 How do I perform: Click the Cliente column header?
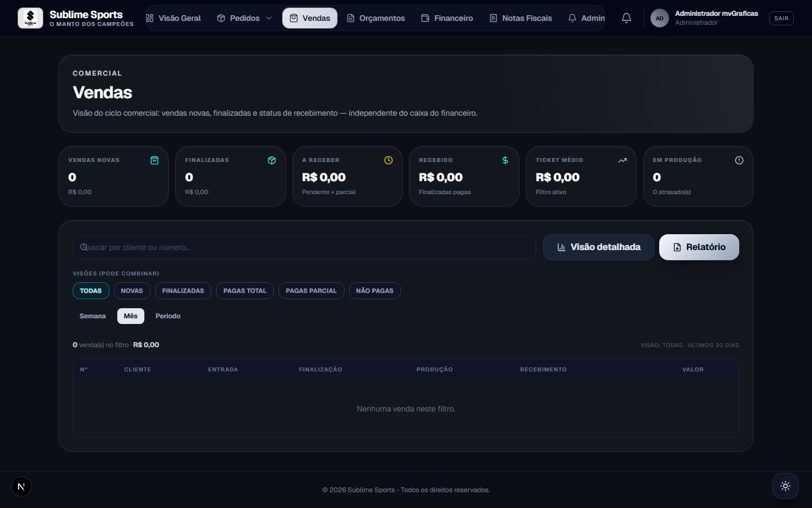[138, 370]
